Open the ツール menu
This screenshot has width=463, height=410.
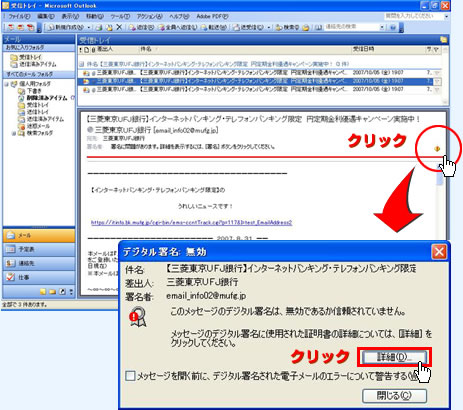coord(120,16)
